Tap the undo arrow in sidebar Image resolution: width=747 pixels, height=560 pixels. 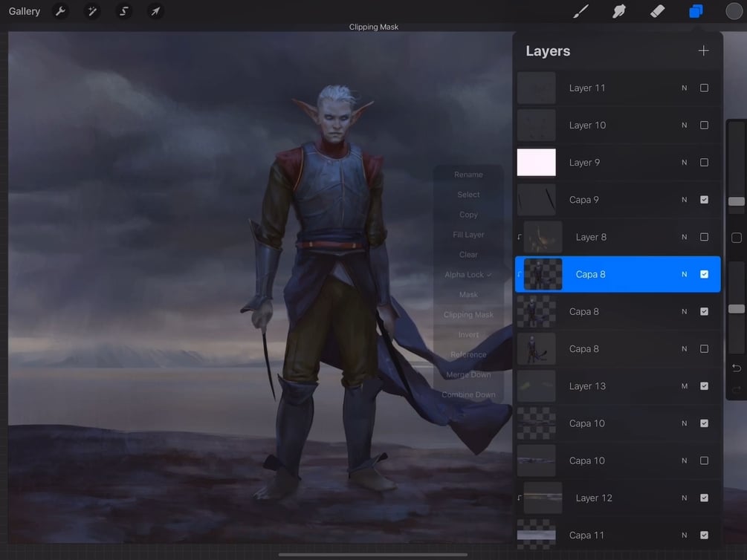(736, 368)
